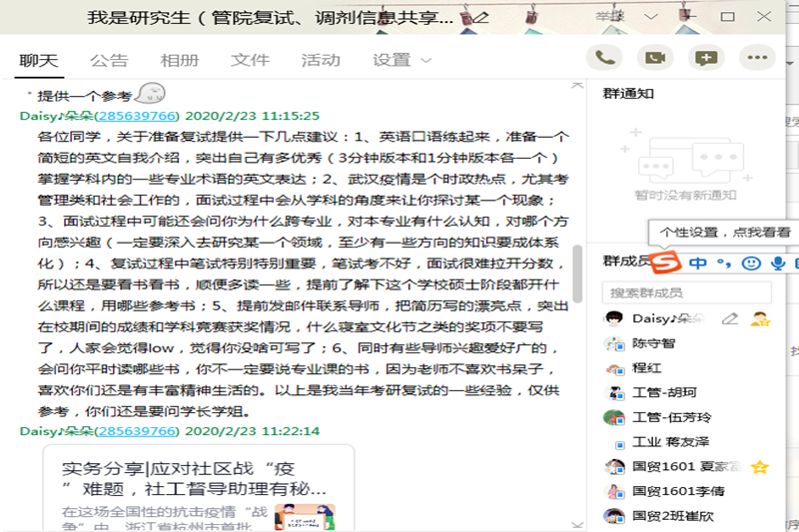Expand the 设置 dropdown arrow

pyautogui.click(x=426, y=60)
